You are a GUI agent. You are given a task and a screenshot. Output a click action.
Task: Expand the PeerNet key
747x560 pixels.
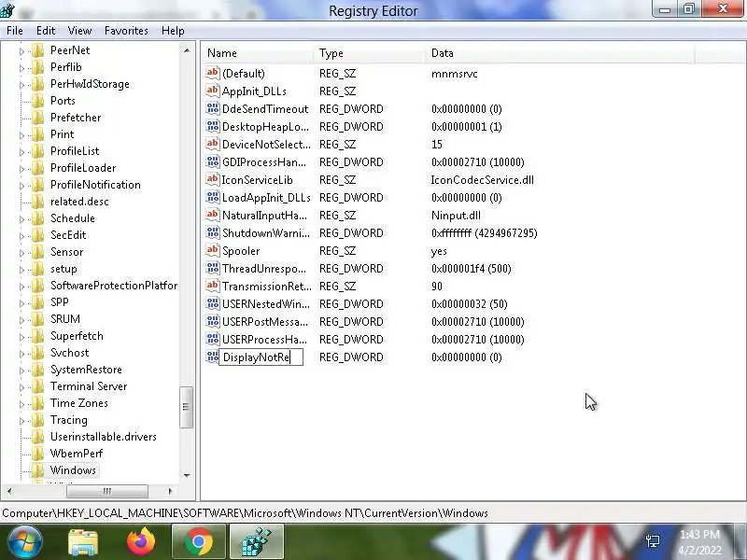tap(21, 51)
